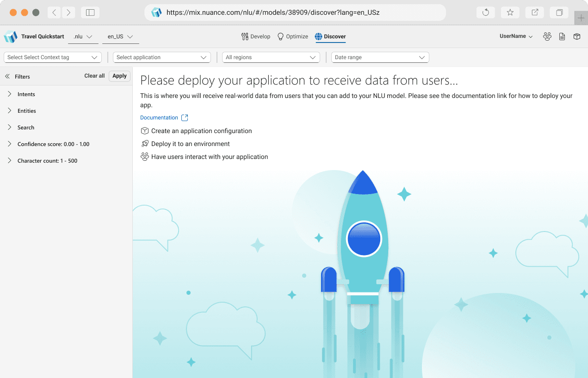The width and height of the screenshot is (588, 378).
Task: Click the browser share icon
Action: (534, 12)
